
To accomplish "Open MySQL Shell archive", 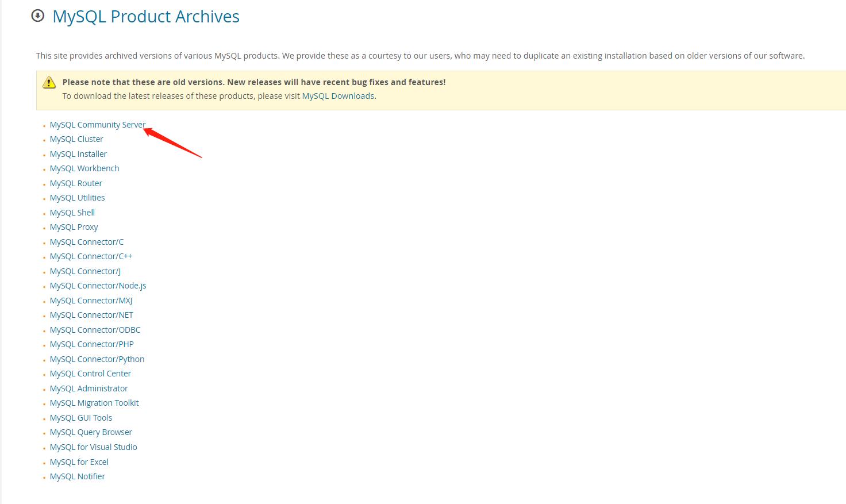I will coord(72,213).
